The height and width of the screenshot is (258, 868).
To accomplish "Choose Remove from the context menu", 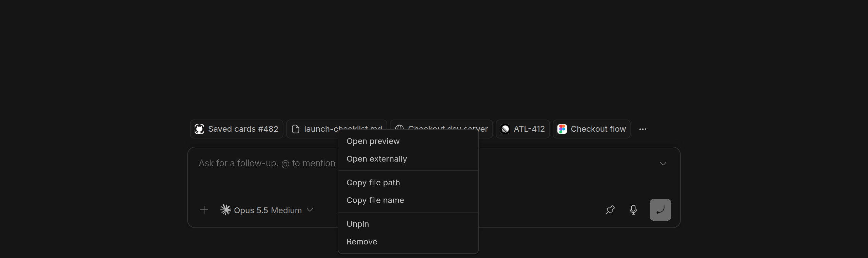I will point(408,242).
